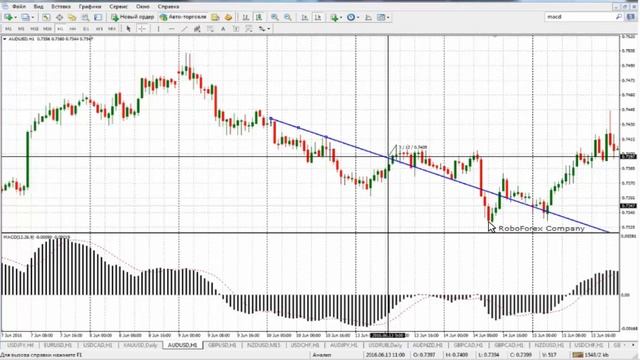This screenshot has height=360, width=640.
Task: Select the MN monthly timeframe
Action: point(111,29)
